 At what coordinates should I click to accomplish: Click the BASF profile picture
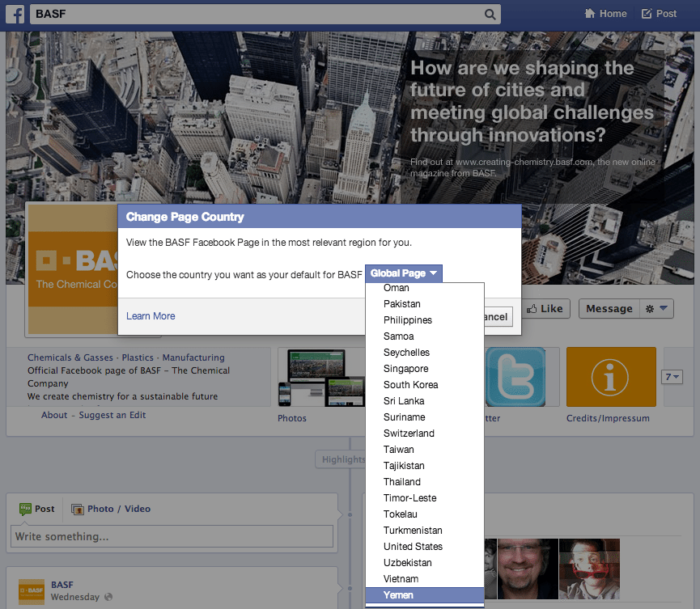pyautogui.click(x=73, y=269)
